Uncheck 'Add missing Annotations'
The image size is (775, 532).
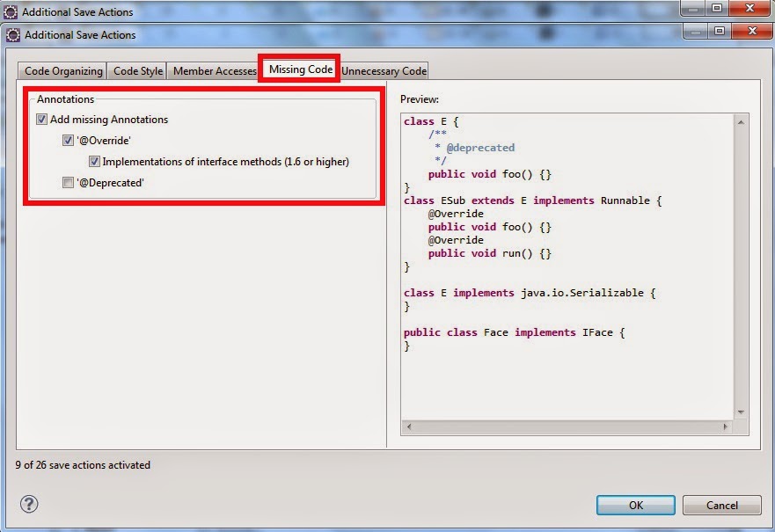42,119
